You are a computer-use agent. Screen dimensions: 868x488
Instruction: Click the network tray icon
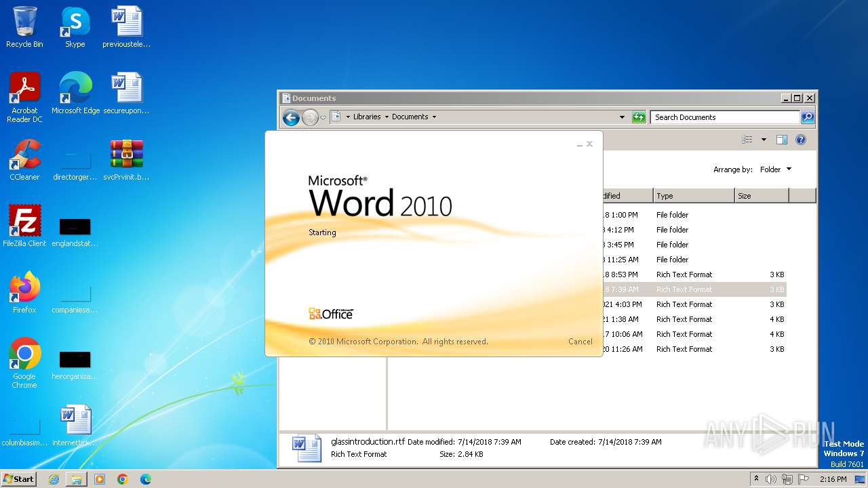(787, 479)
